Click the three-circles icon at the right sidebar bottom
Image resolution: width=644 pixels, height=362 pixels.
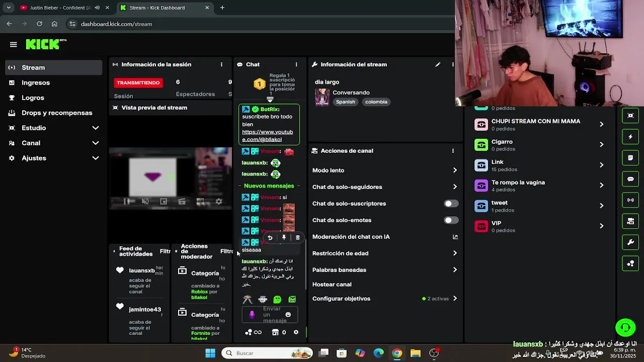coord(630,263)
